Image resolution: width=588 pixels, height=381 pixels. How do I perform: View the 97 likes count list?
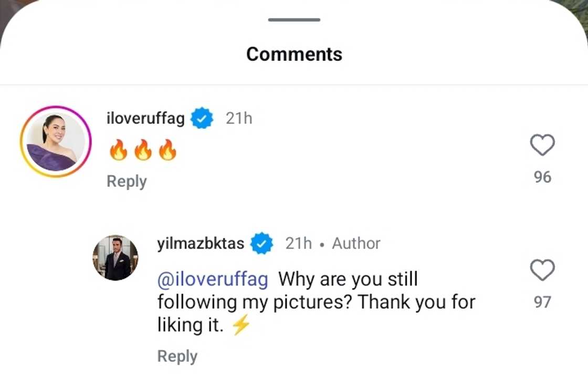pos(542,302)
